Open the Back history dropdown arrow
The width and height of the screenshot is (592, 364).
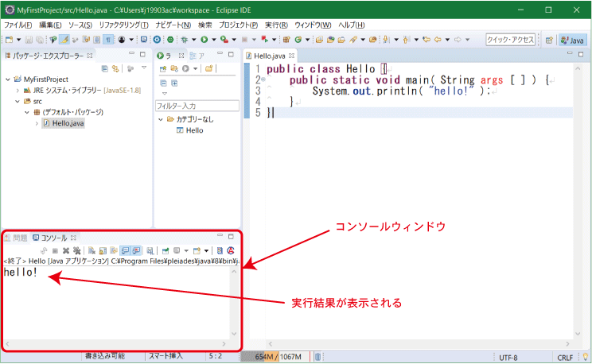pyautogui.click(x=447, y=39)
